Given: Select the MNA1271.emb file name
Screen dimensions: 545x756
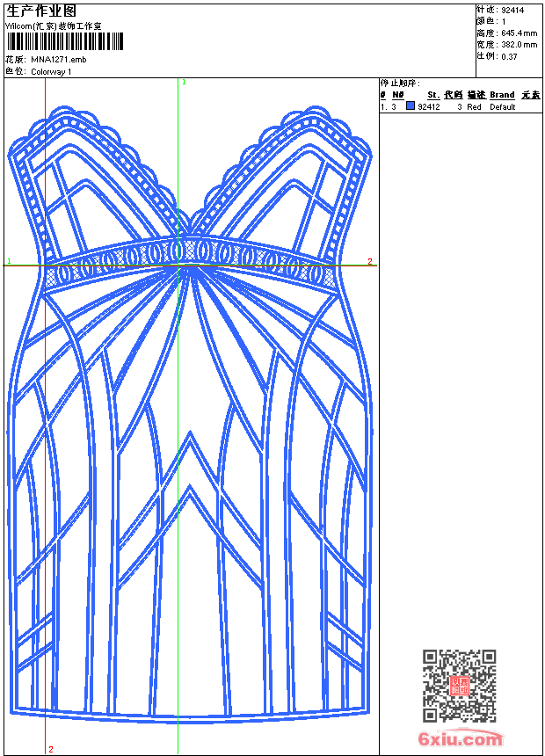Looking at the screenshot, I should tap(59, 60).
